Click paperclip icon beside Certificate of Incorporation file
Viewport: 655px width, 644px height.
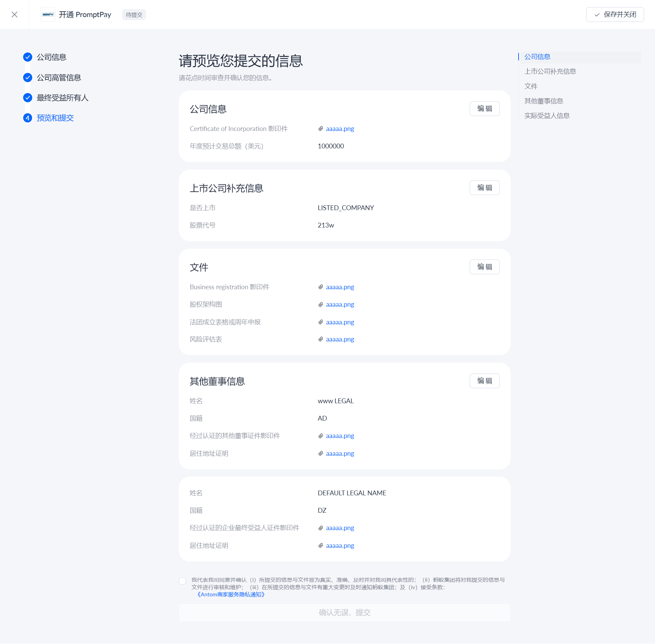[321, 129]
